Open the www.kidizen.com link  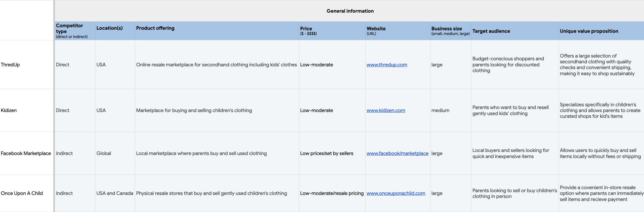[386, 110]
